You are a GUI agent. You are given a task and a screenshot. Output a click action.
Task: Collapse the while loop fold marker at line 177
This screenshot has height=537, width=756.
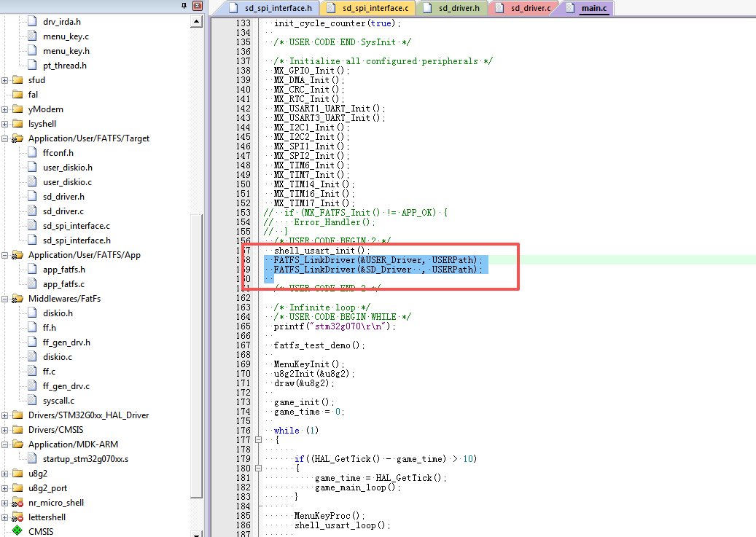(258, 439)
